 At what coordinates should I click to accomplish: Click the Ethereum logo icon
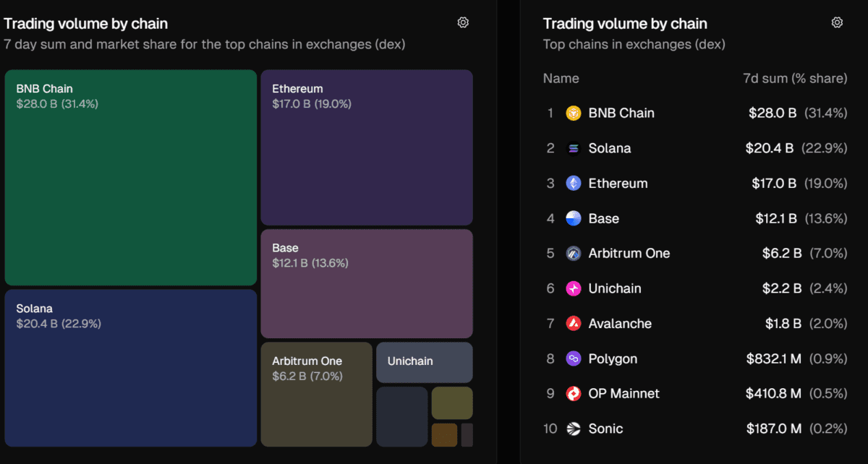pyautogui.click(x=574, y=184)
